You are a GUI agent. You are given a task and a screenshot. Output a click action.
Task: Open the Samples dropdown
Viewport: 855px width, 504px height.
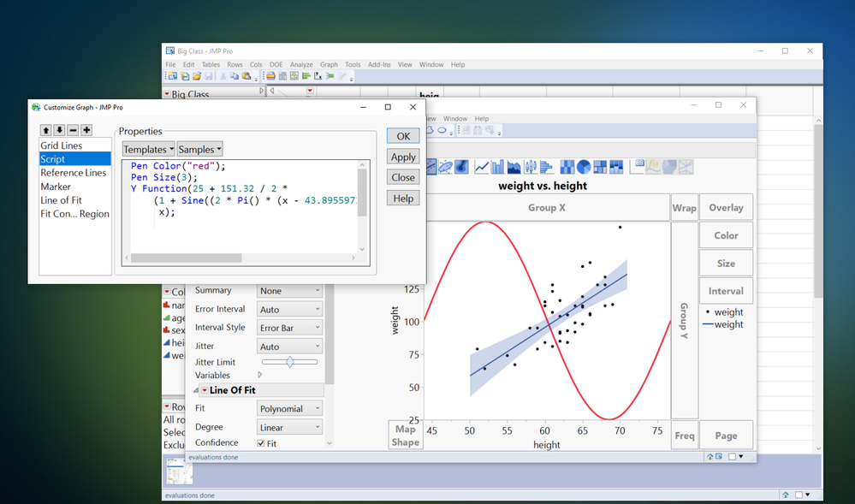coord(199,149)
